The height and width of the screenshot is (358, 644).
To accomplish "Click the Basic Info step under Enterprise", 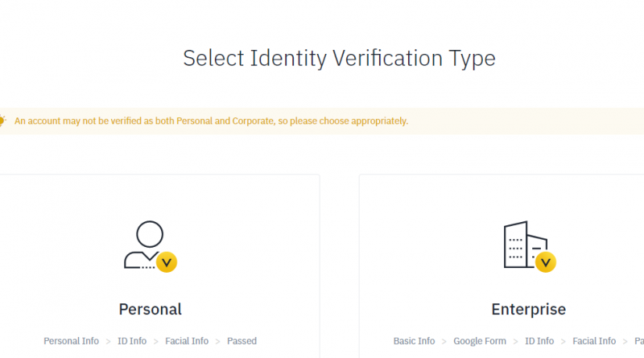I will pos(414,341).
